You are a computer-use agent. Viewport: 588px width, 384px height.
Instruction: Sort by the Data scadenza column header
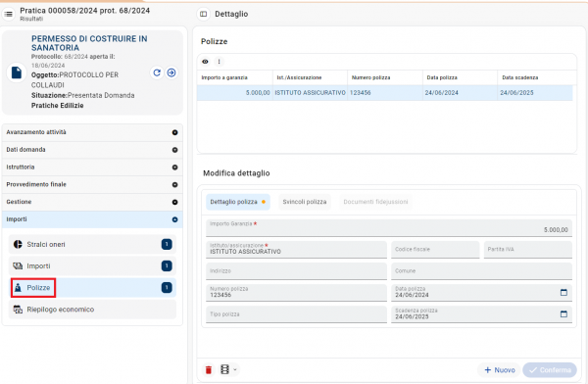click(x=535, y=77)
